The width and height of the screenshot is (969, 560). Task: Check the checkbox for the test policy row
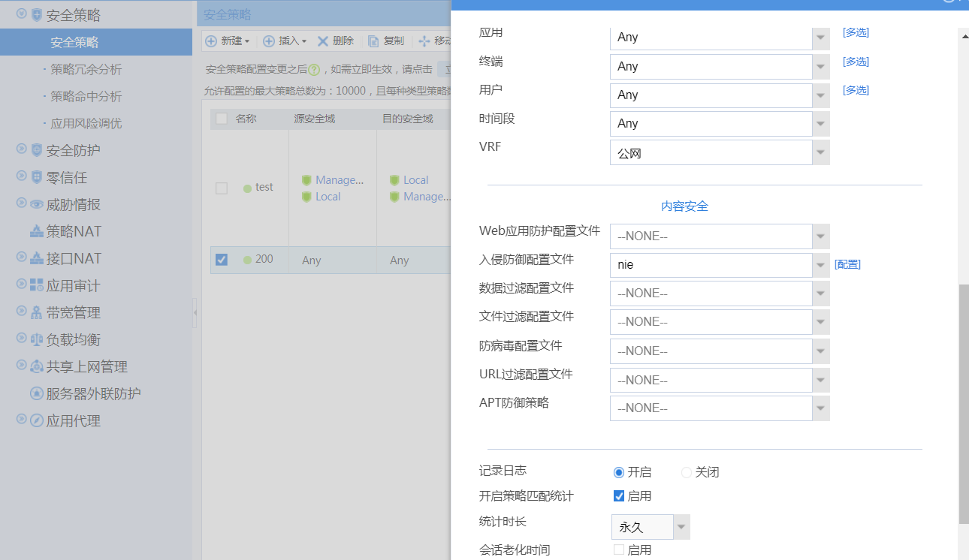pyautogui.click(x=222, y=188)
